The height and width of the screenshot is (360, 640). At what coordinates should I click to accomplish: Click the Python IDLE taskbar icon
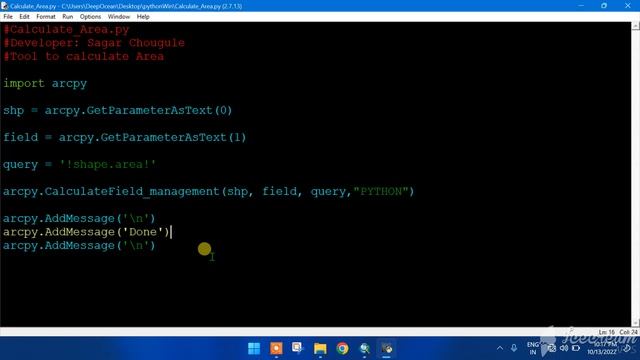pyautogui.click(x=387, y=348)
